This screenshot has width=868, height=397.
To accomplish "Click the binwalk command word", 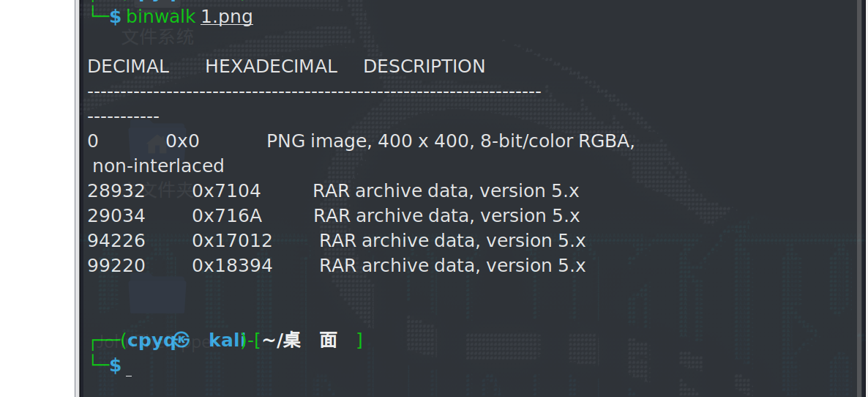I will 161,17.
